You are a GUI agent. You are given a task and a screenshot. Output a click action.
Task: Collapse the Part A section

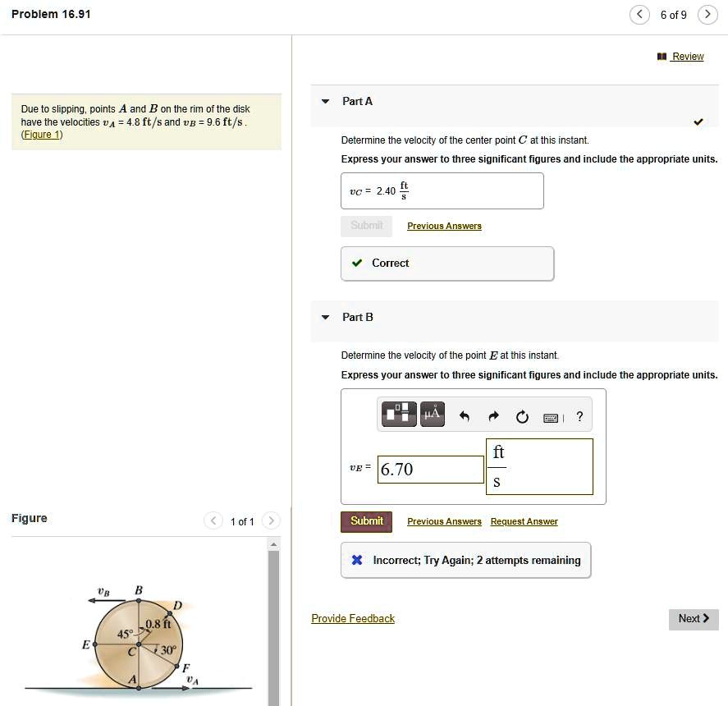coord(326,101)
